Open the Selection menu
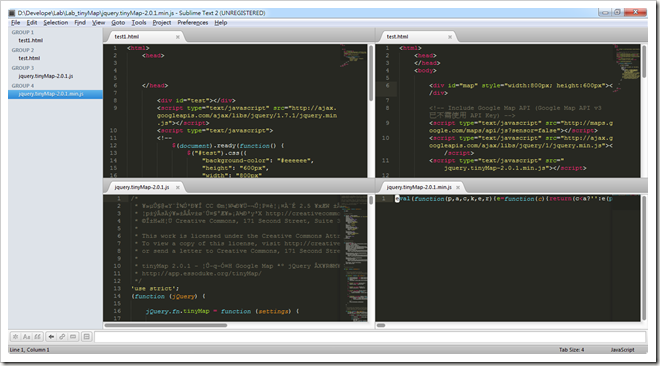This screenshot has width=660, height=366. 56,23
